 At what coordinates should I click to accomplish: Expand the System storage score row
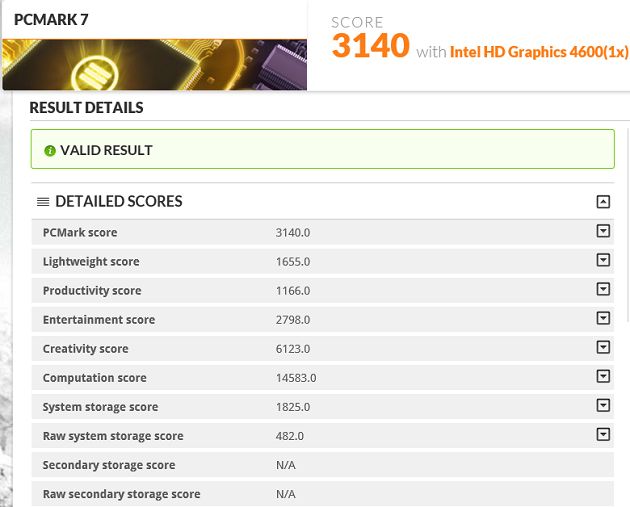point(603,405)
